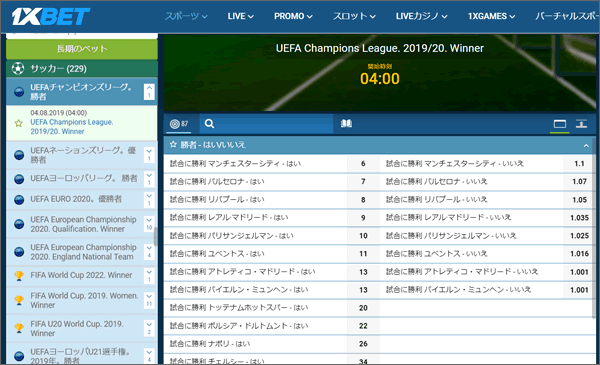This screenshot has height=365, width=600.
Task: Select odds 6 for マンチェスターシティ はい
Action: tap(363, 164)
